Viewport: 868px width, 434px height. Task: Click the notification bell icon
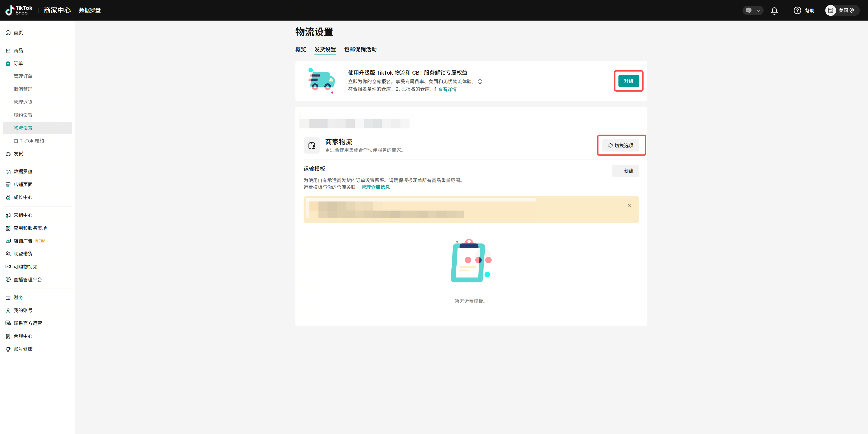774,11
